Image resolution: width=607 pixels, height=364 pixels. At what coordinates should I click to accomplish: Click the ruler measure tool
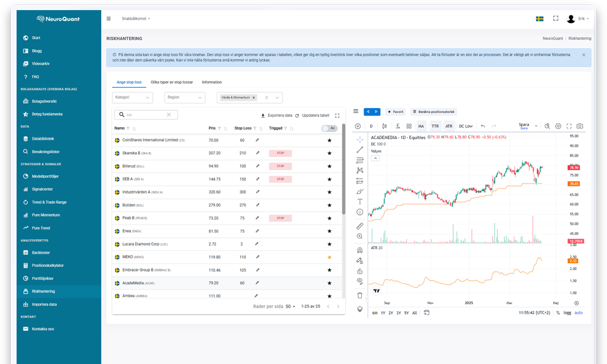pos(359,226)
